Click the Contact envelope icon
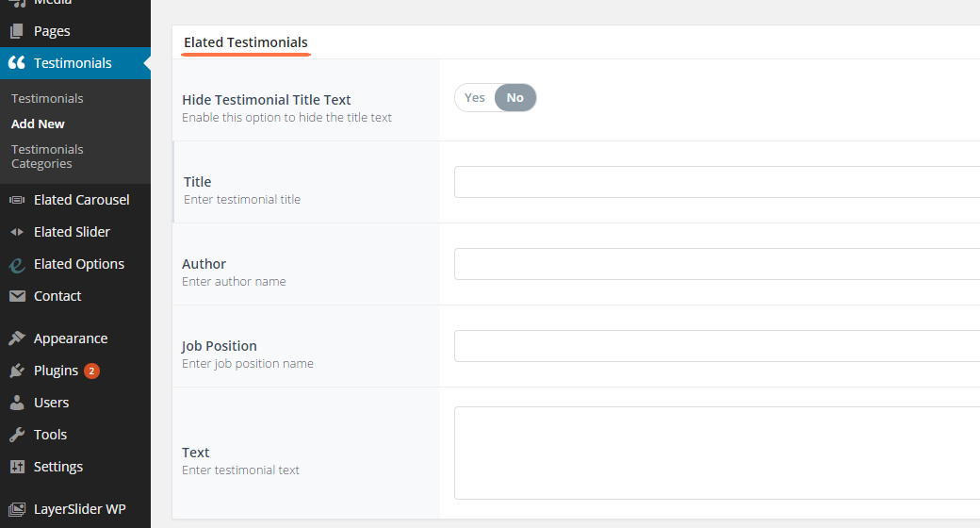Image resolution: width=980 pixels, height=528 pixels. pos(17,296)
